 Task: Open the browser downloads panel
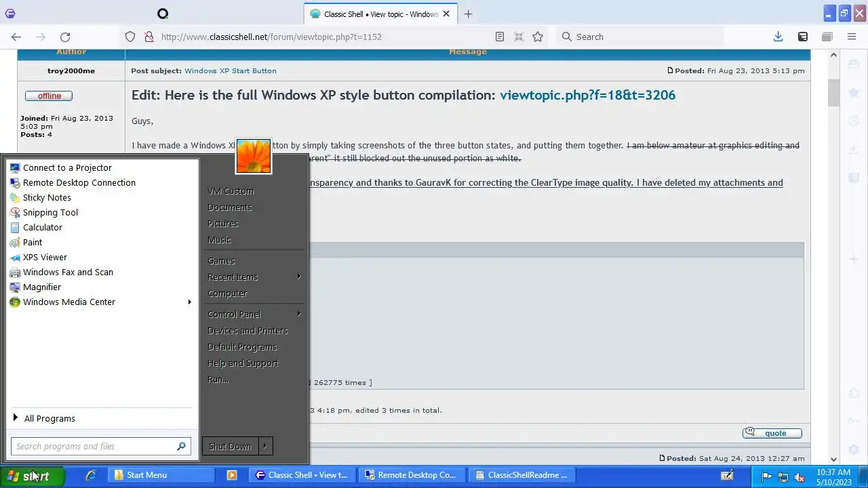point(778,37)
